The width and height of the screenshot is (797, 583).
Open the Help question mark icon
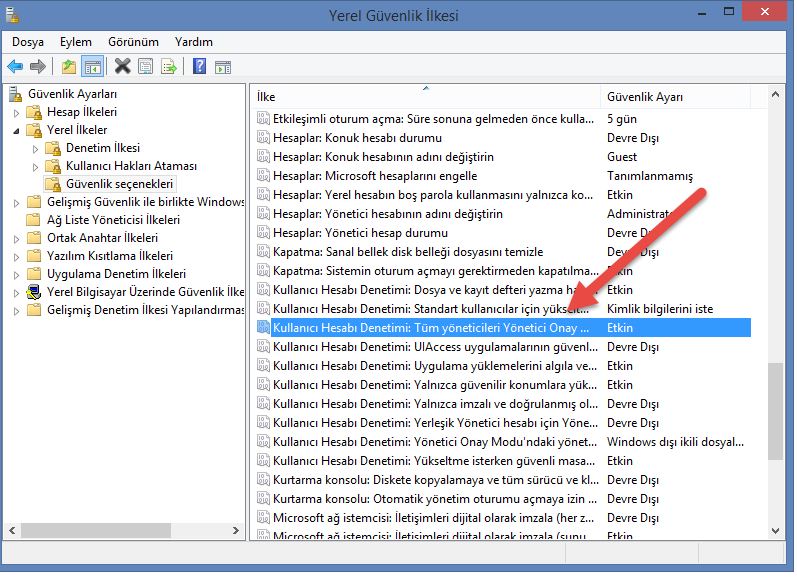click(x=200, y=67)
